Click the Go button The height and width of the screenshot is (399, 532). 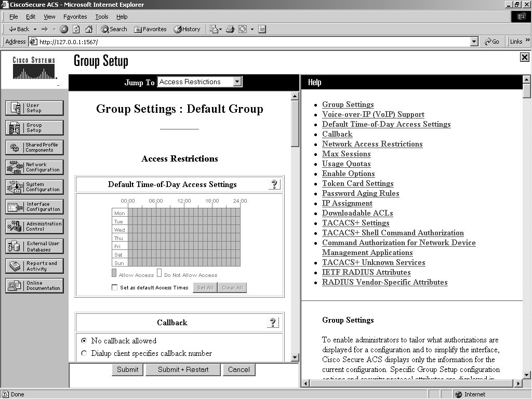[492, 42]
